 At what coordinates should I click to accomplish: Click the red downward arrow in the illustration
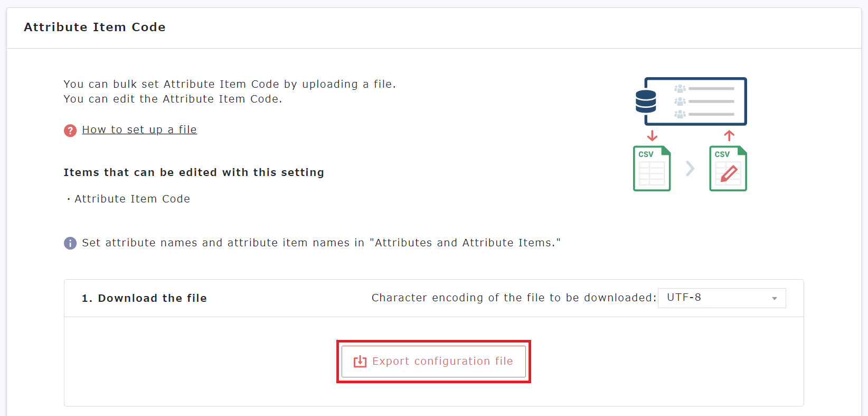pos(653,136)
